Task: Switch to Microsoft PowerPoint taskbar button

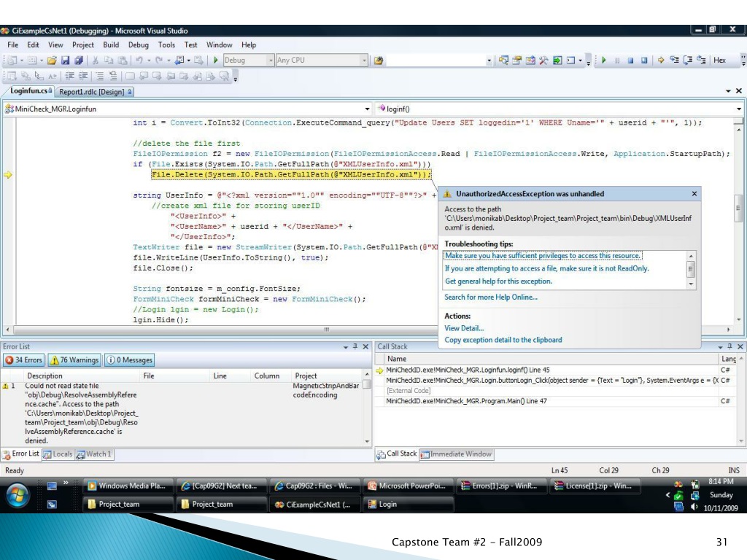Action: (409, 486)
